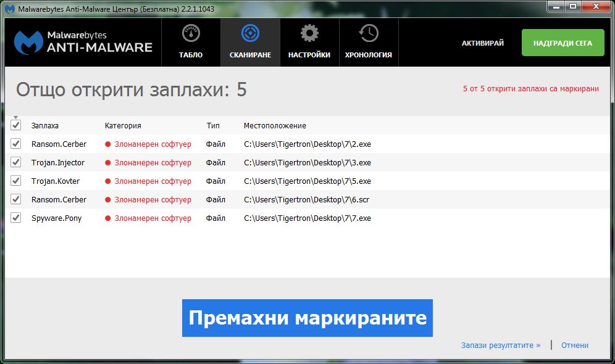This screenshot has width=615, height=364.
Task: Click the Отщо открити заплахи heading
Action: 132,89
